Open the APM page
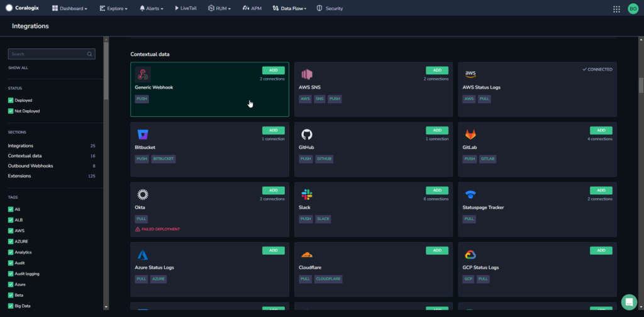This screenshot has width=644, height=317. [252, 8]
